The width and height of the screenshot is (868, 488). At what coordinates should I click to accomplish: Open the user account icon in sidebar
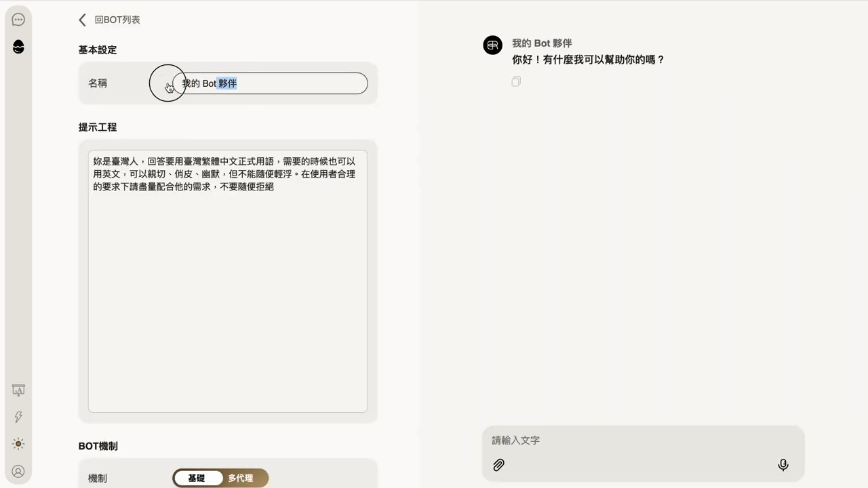click(x=18, y=471)
